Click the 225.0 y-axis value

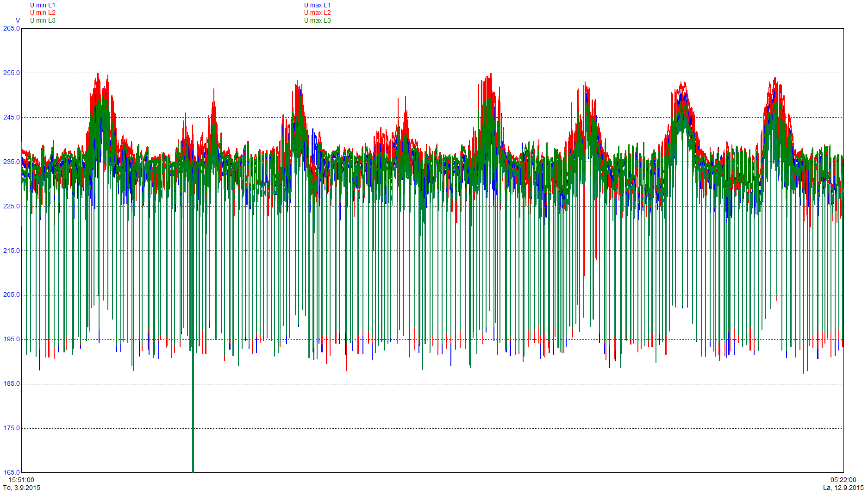point(12,206)
